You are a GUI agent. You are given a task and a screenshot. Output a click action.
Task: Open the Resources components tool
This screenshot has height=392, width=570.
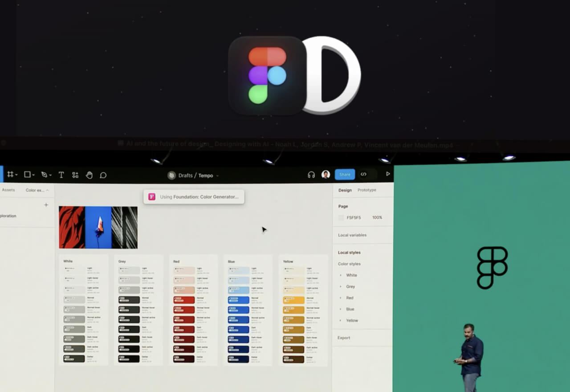tap(75, 175)
